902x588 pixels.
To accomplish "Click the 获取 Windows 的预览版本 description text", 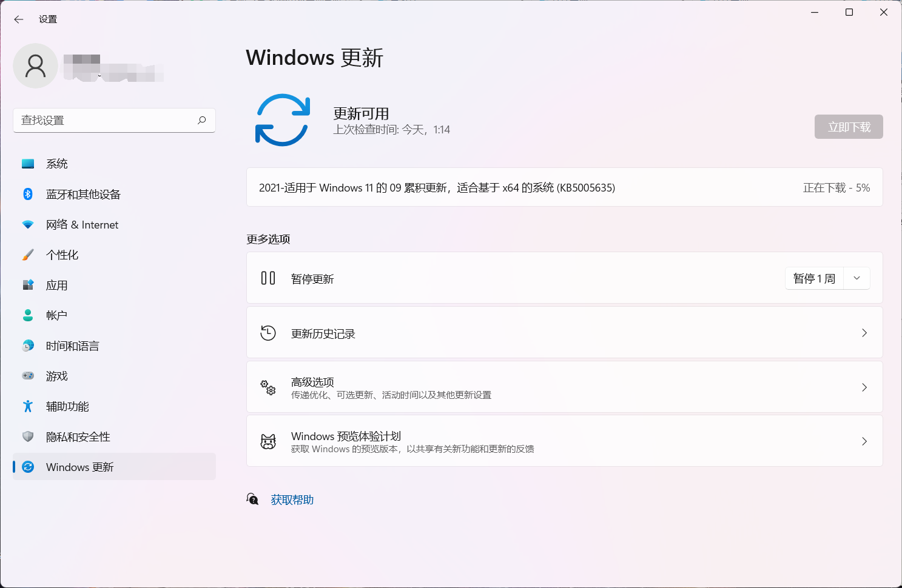I will [x=412, y=449].
